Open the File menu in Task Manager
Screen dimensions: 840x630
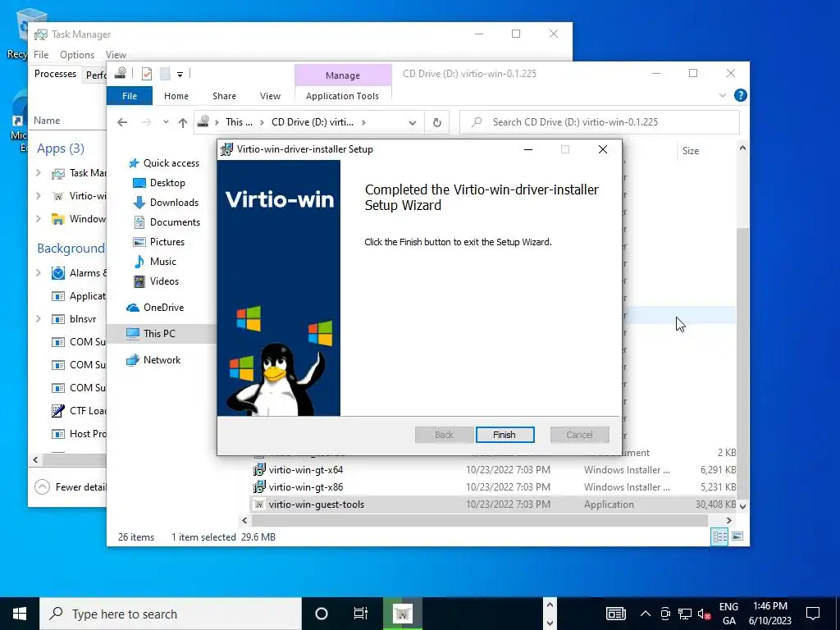[x=41, y=55]
